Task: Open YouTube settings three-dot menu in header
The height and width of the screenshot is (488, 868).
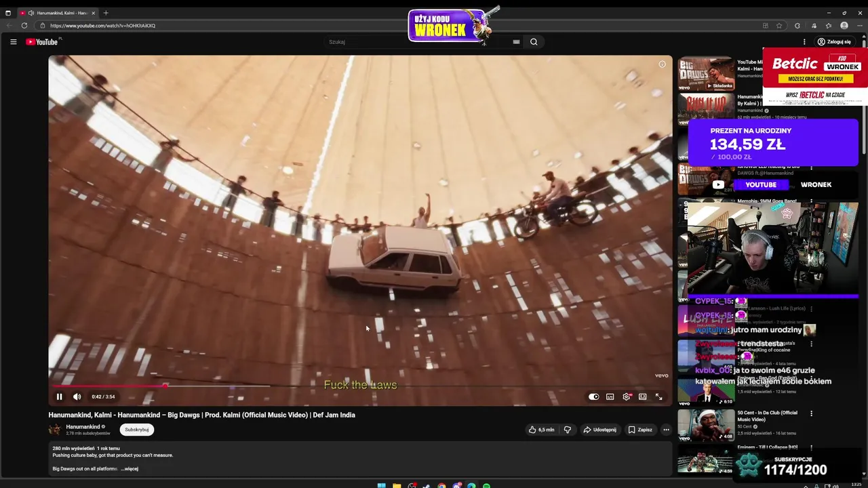Action: pos(804,41)
